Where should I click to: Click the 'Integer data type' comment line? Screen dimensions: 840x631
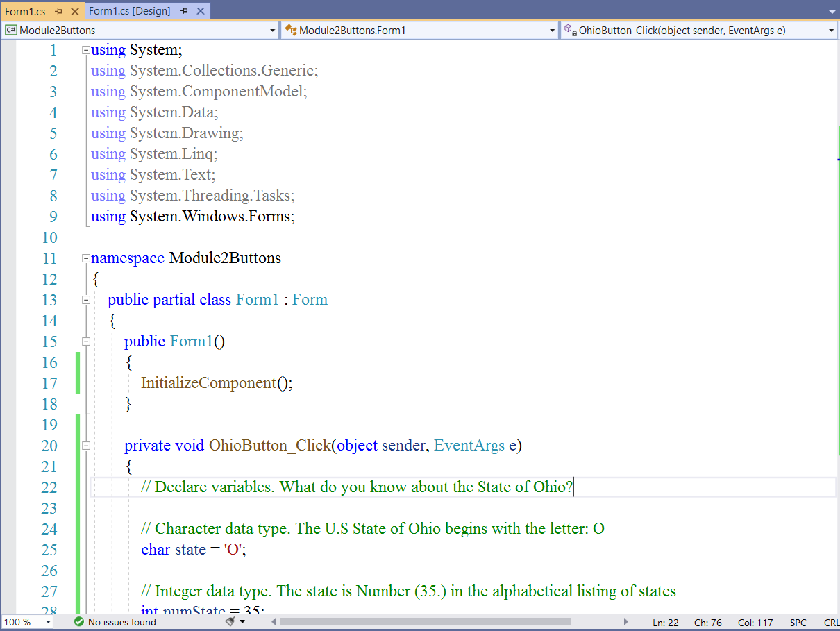pos(408,591)
